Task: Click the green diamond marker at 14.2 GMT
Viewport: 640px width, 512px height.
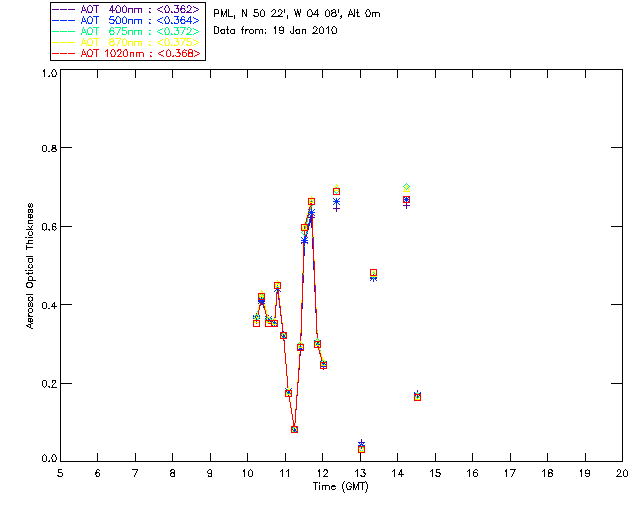Action: [x=406, y=187]
